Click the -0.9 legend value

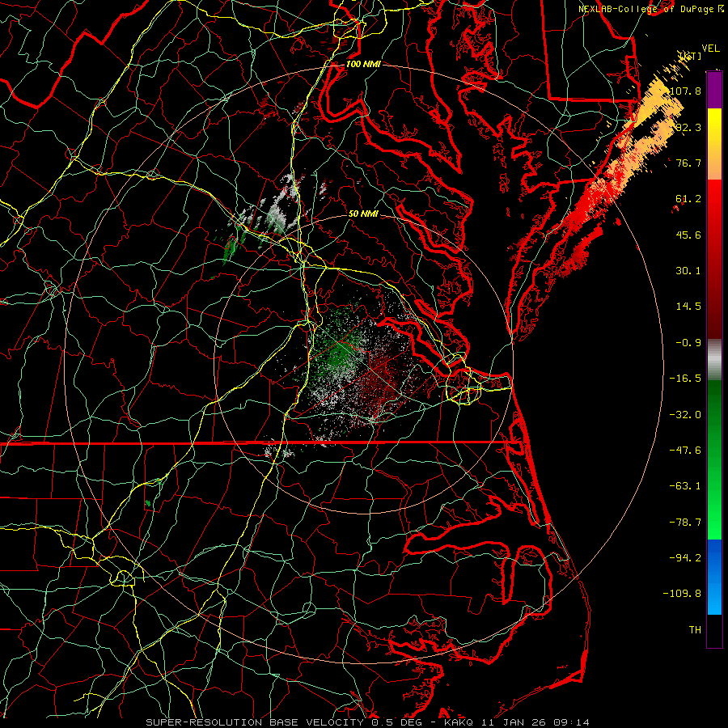point(688,343)
